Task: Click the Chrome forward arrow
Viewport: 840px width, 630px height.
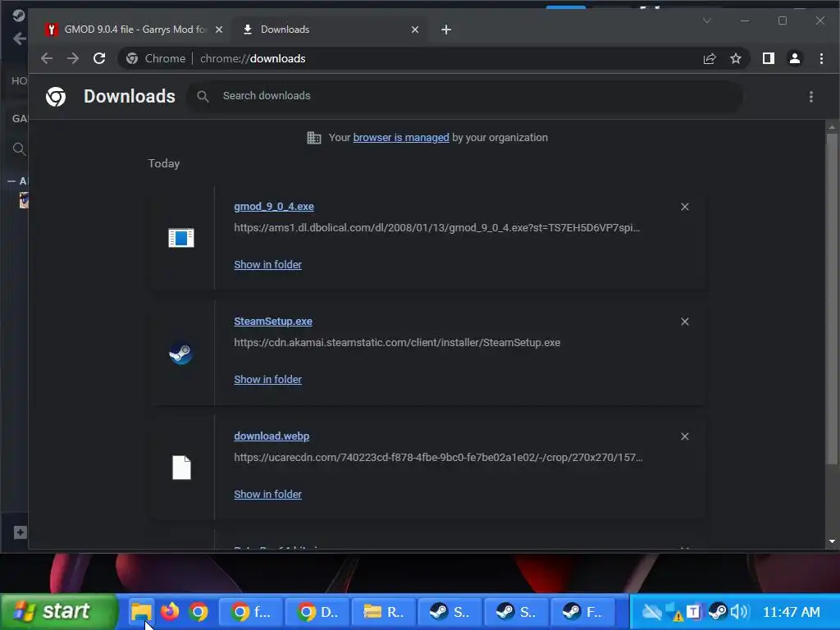Action: click(x=73, y=58)
